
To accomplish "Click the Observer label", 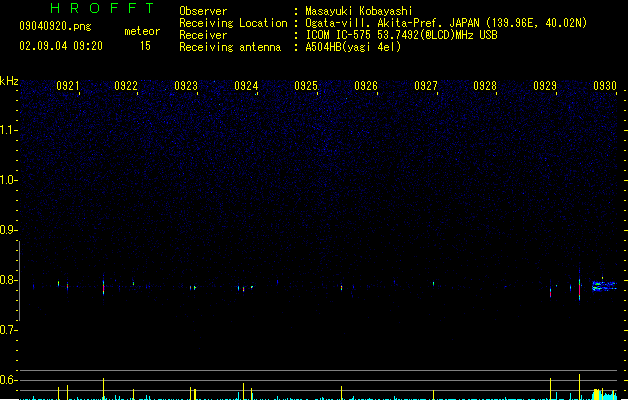I will [203, 11].
